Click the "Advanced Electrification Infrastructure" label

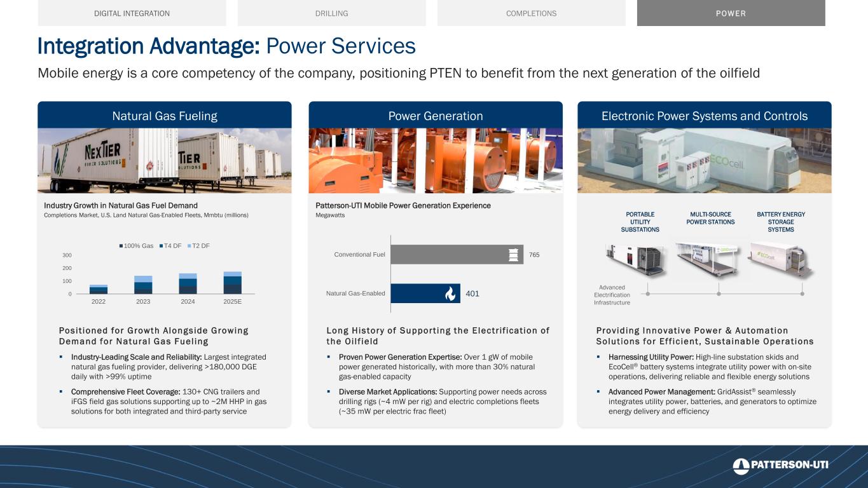(x=612, y=295)
